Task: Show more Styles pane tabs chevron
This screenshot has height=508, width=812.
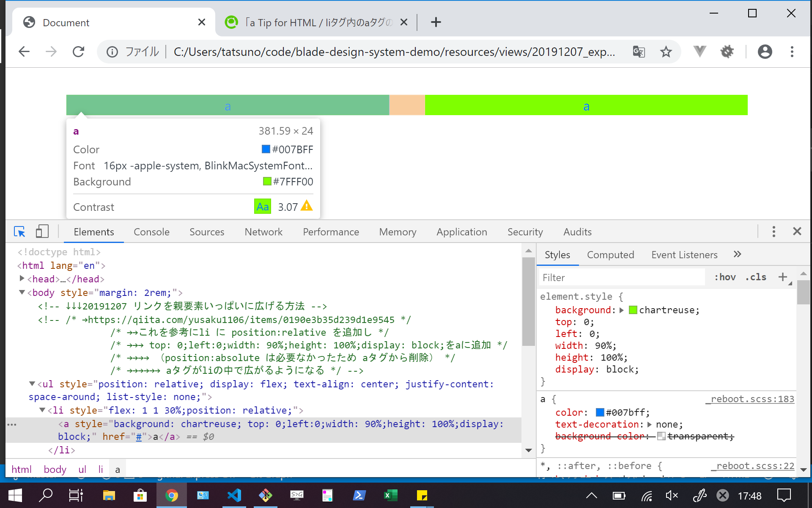Action: [737, 254]
